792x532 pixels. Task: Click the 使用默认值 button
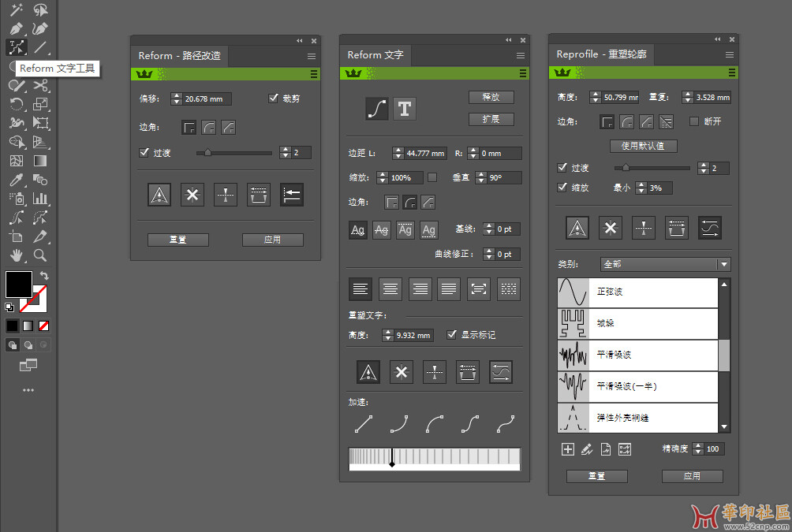click(643, 146)
